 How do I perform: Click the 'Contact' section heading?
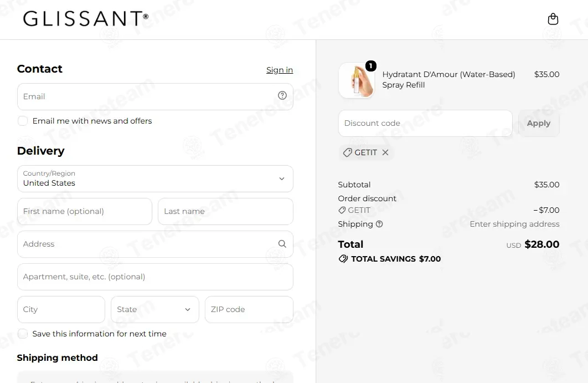(40, 69)
